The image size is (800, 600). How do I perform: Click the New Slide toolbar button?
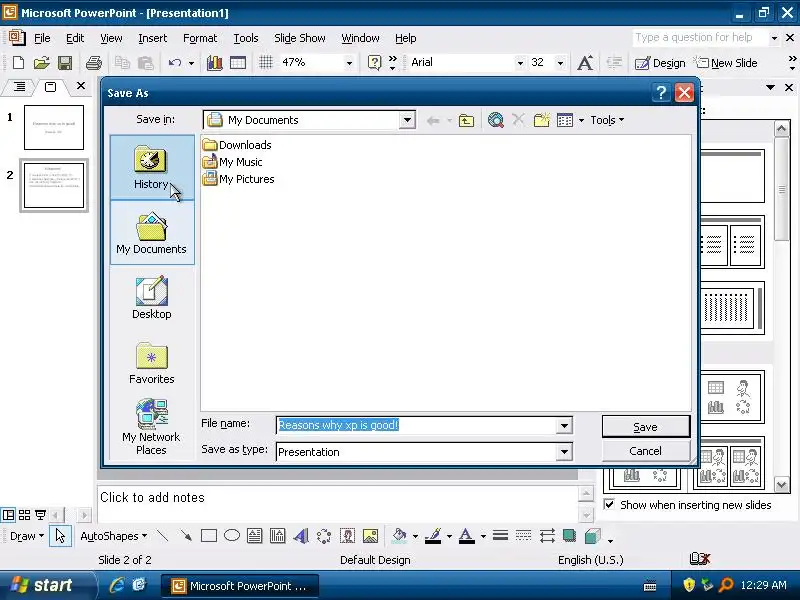(726, 63)
